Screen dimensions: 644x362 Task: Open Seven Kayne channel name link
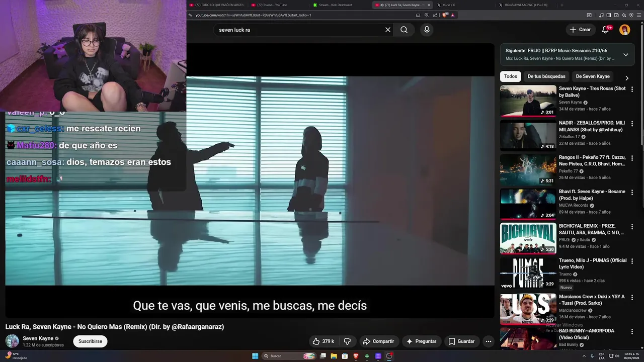38,338
